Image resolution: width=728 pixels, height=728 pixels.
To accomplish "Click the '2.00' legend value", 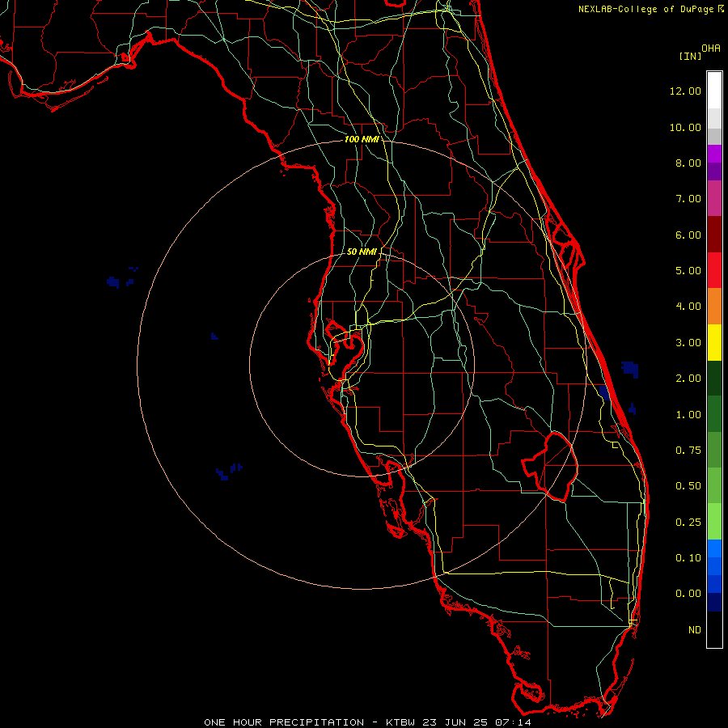I will [688, 379].
